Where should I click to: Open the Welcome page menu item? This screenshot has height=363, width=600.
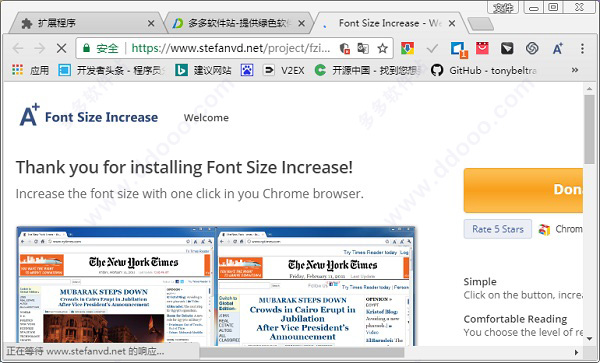pyautogui.click(x=206, y=117)
